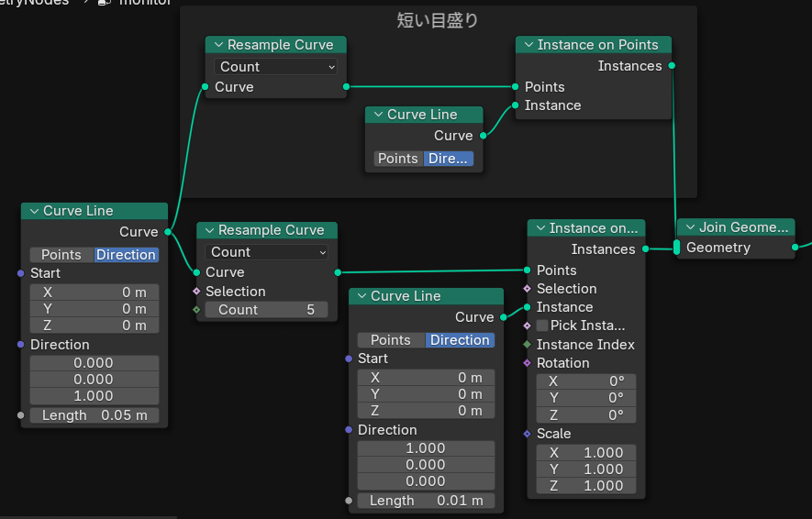Screen dimensions: 812x519
Task: Click the monitor breadcrumb icon
Action: coord(105,3)
